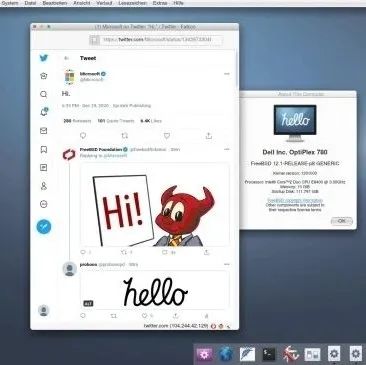The height and width of the screenshot is (365, 366).
Task: Open the FreeBSD copyright information link
Action: point(295,201)
